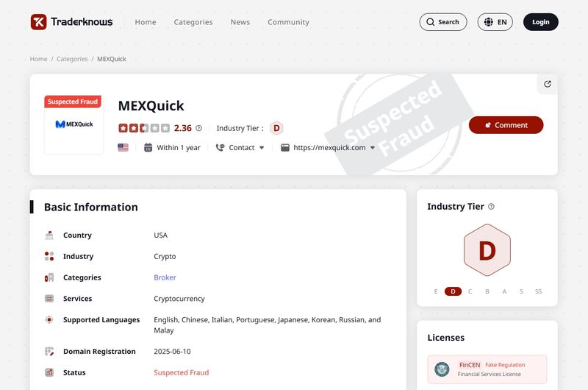Screen dimensions: 588x390
Task: Click the MEXQuick company logo thumbnail
Action: click(74, 124)
